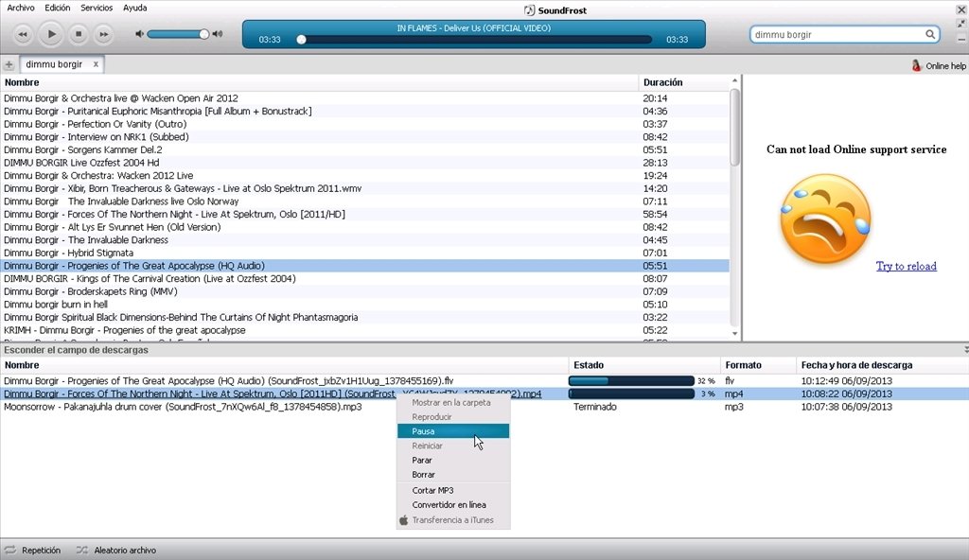Click inside the search field containing "dimmu borgir"
The image size is (969, 560).
click(838, 35)
